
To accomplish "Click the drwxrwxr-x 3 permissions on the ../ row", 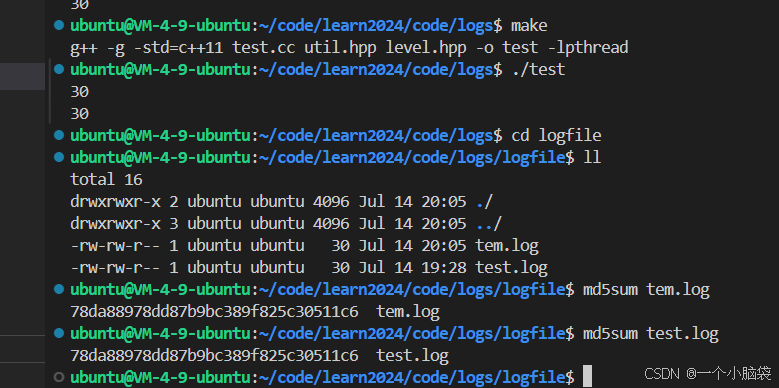I will coord(124,224).
